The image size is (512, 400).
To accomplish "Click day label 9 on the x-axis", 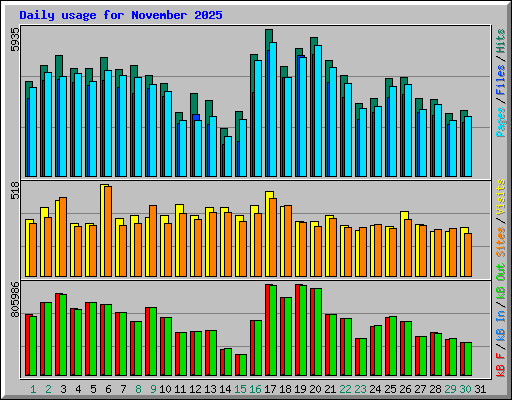I will [x=153, y=389].
